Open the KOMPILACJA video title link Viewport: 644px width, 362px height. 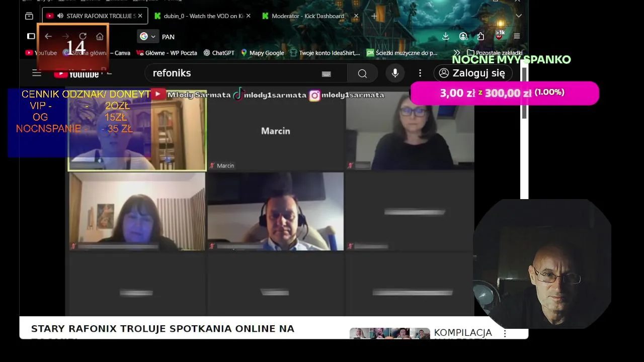click(463, 333)
